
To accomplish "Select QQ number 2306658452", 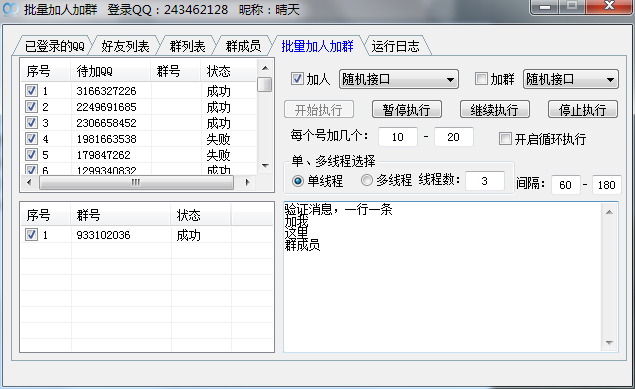I will click(106, 123).
